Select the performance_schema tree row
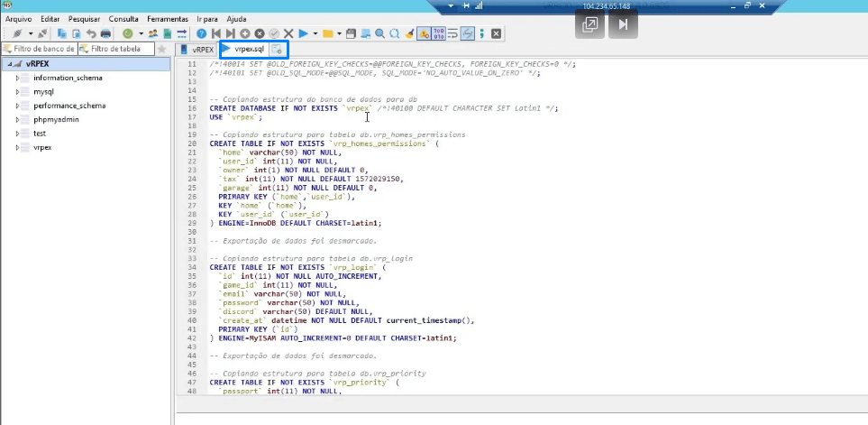 coord(69,106)
